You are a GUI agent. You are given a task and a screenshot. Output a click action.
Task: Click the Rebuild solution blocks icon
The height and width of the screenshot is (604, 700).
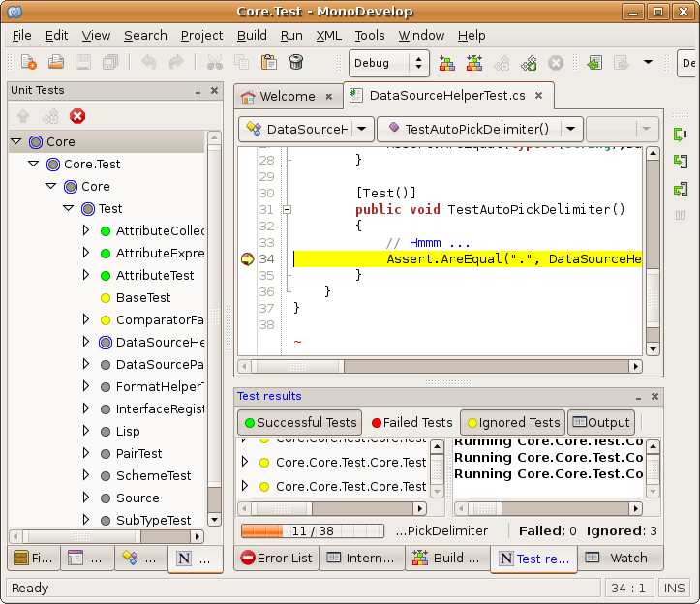[x=474, y=63]
